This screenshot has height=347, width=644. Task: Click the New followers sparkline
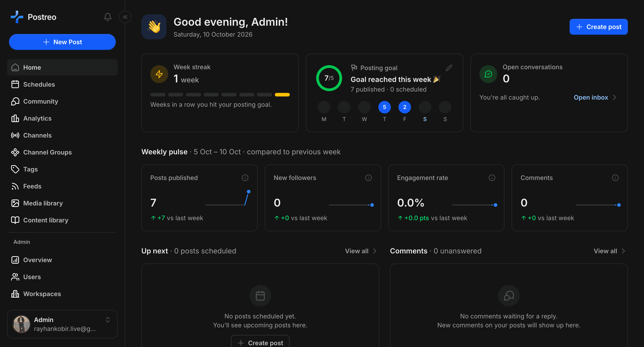pyautogui.click(x=351, y=205)
